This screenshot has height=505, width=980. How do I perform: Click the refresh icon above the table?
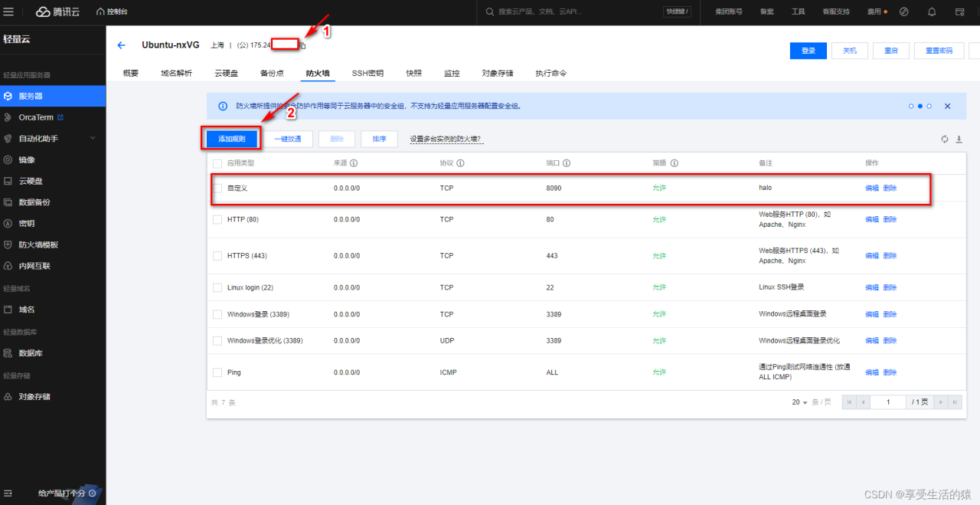tap(945, 139)
